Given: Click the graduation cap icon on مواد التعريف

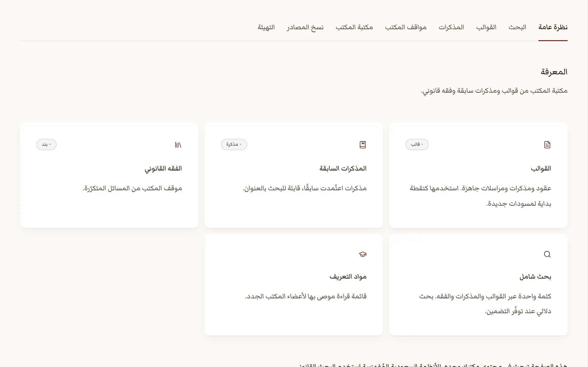Looking at the screenshot, I should coord(363,254).
